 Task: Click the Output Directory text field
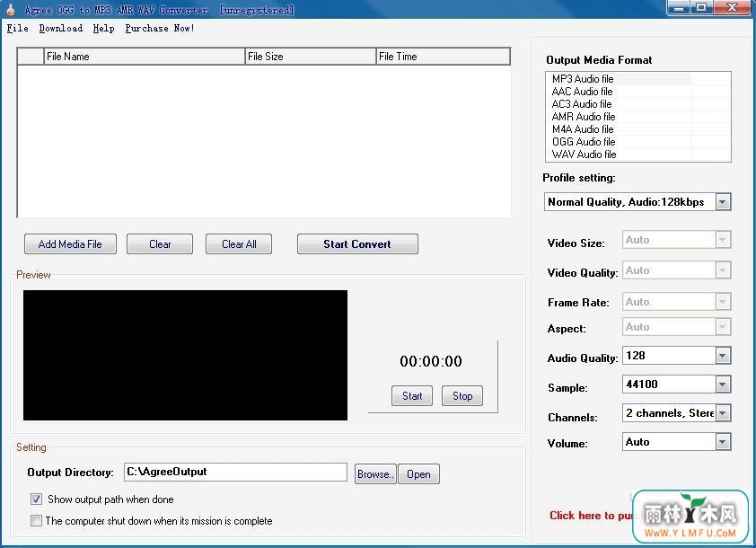235,472
